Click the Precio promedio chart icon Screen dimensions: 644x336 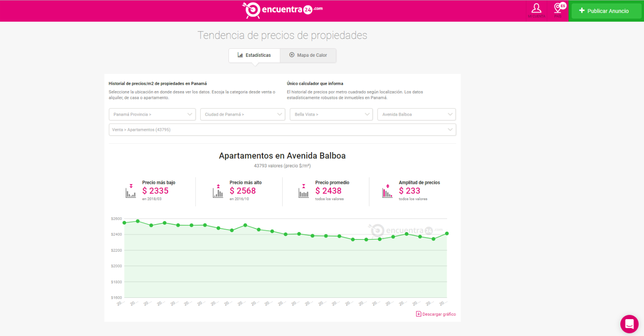click(x=303, y=191)
